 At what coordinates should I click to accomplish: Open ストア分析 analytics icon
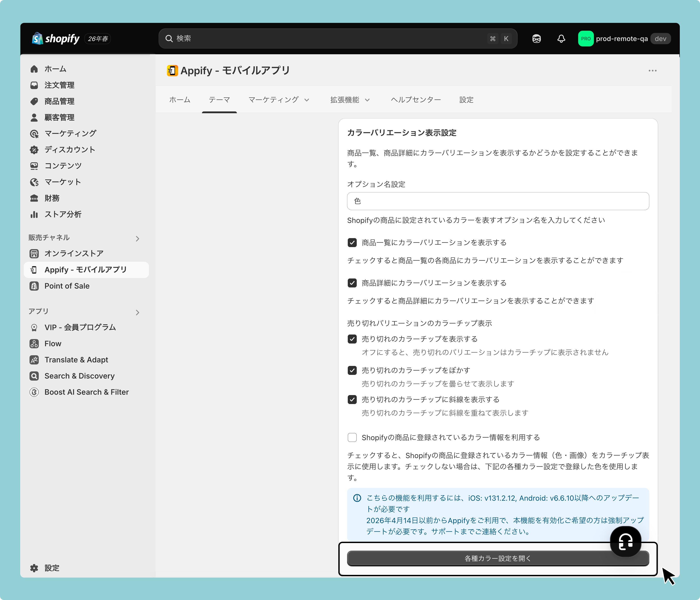coord(34,214)
